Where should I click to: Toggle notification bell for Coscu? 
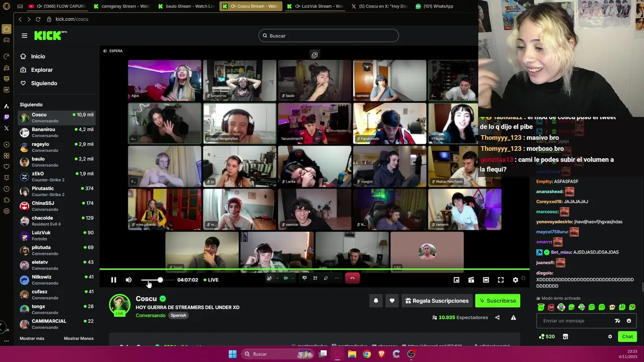point(376,301)
